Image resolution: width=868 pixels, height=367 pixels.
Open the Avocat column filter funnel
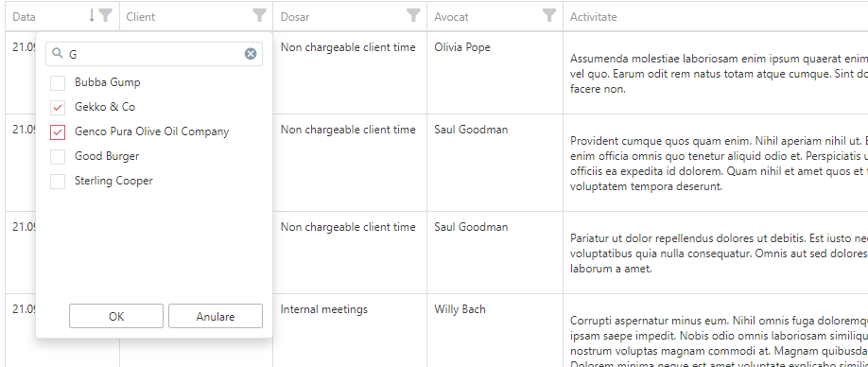(549, 15)
